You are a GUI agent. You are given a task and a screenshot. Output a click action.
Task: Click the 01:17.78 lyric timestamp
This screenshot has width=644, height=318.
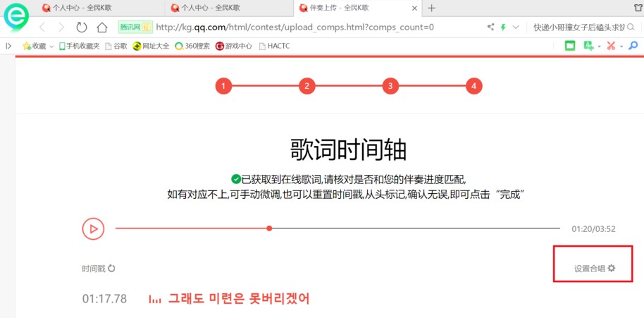(x=104, y=299)
